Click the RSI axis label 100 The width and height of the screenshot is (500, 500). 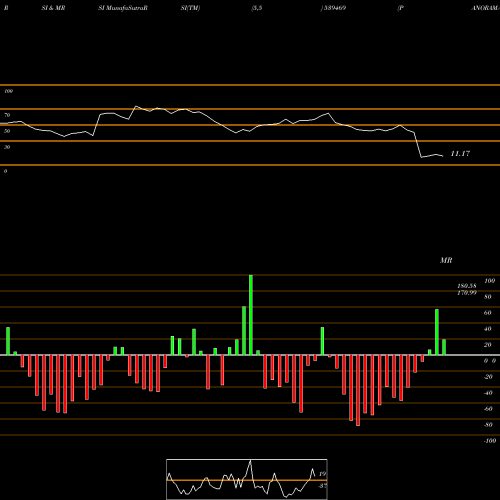[x=8, y=91]
